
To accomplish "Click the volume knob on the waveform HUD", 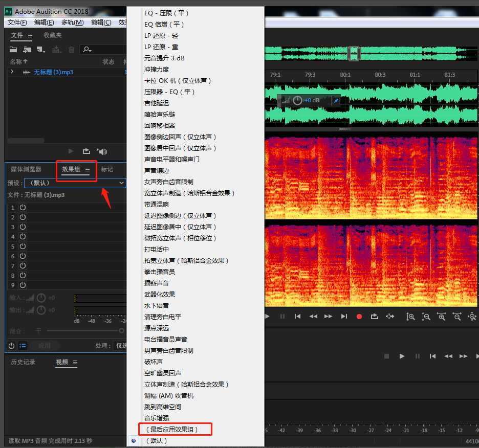I will (x=297, y=100).
